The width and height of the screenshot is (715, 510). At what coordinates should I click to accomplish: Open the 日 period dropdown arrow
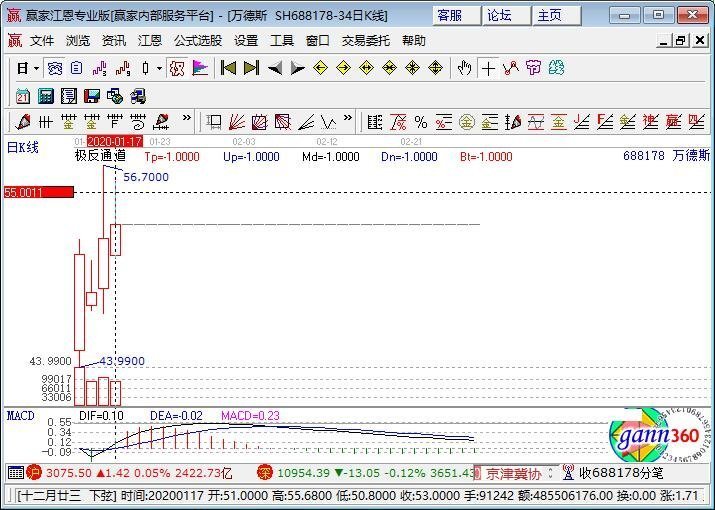pyautogui.click(x=36, y=68)
